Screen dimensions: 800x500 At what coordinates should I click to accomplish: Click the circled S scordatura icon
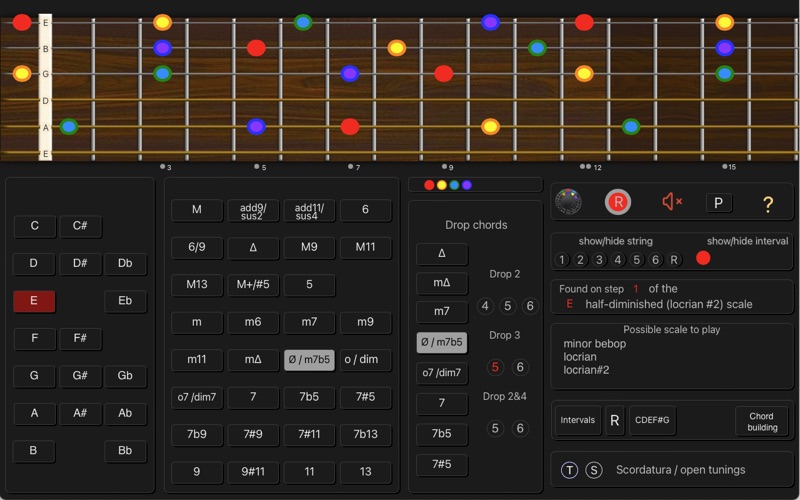[x=594, y=470]
